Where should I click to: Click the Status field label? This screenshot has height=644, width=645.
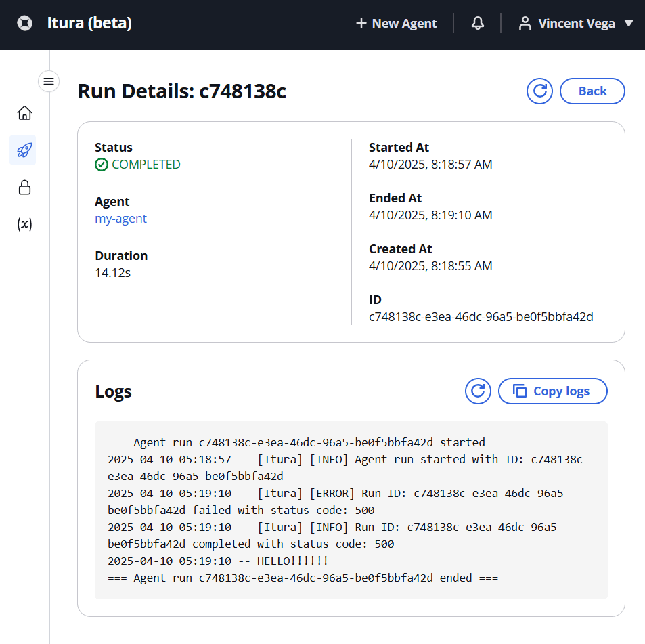point(114,148)
